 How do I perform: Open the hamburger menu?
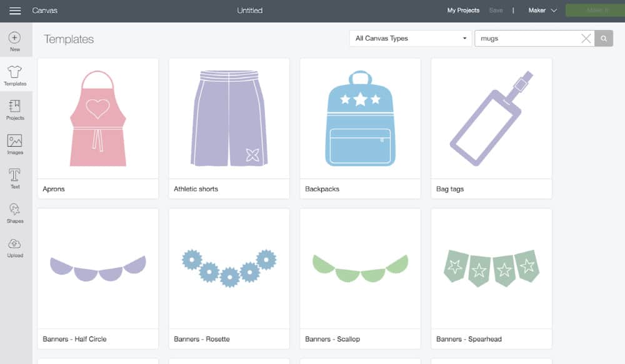(15, 11)
